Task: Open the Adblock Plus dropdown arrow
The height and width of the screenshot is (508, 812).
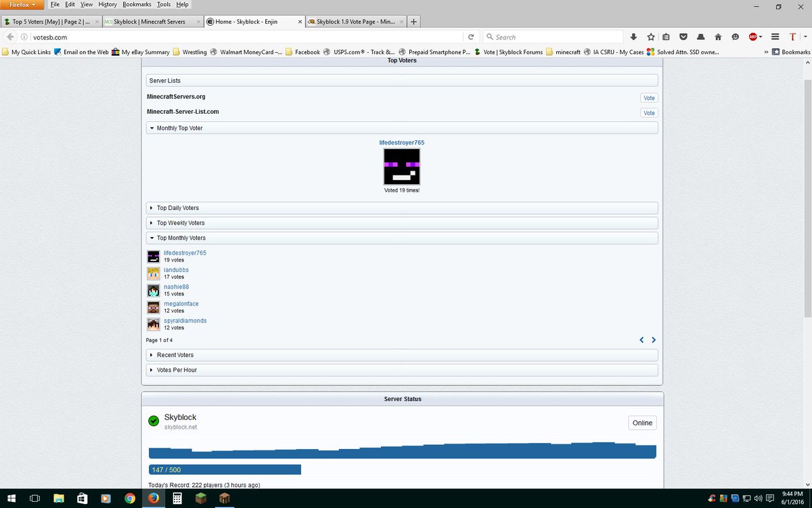Action: 761,37
